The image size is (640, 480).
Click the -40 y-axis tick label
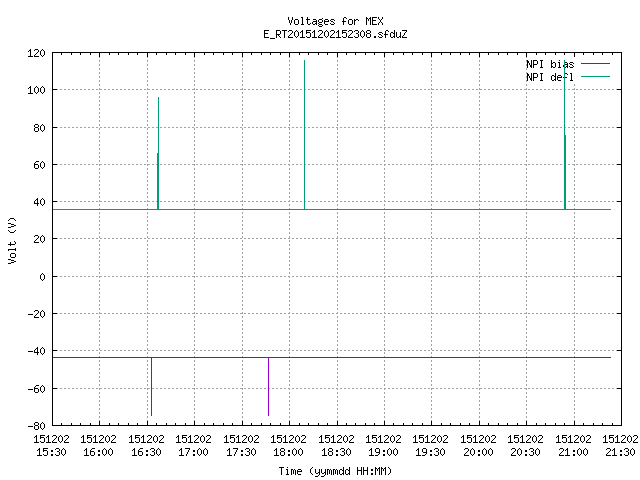coord(36,351)
